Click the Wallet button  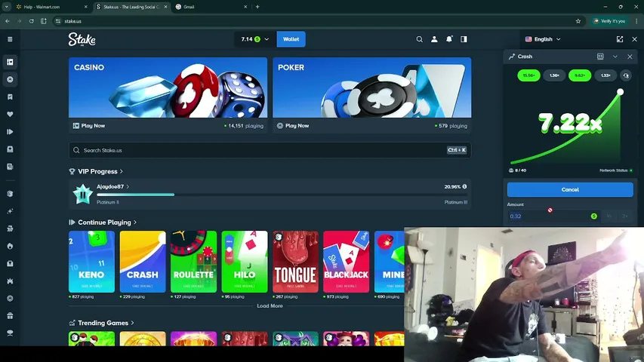[291, 39]
